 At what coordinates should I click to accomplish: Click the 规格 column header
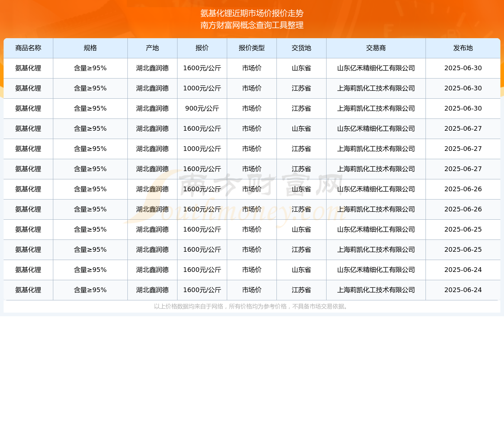(x=90, y=48)
